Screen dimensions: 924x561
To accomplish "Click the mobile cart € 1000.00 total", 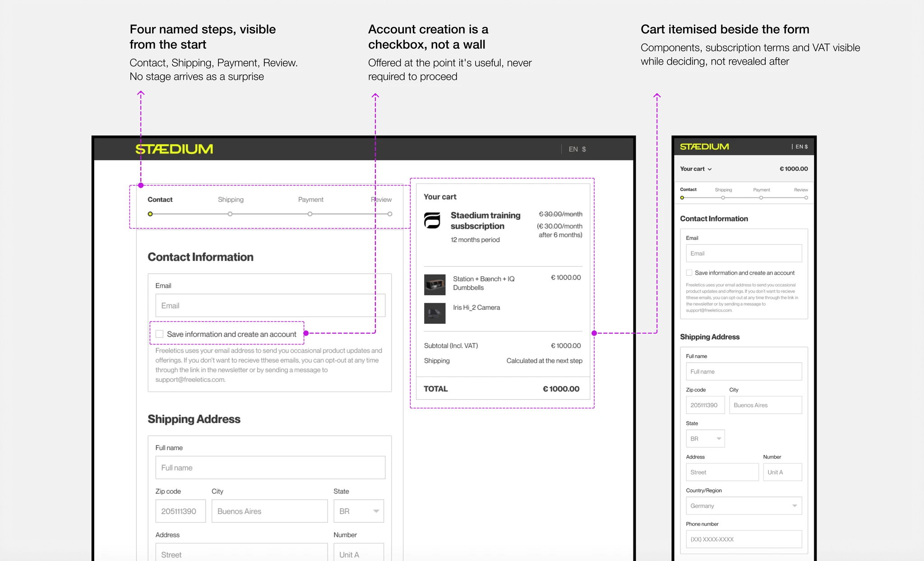I will 794,169.
